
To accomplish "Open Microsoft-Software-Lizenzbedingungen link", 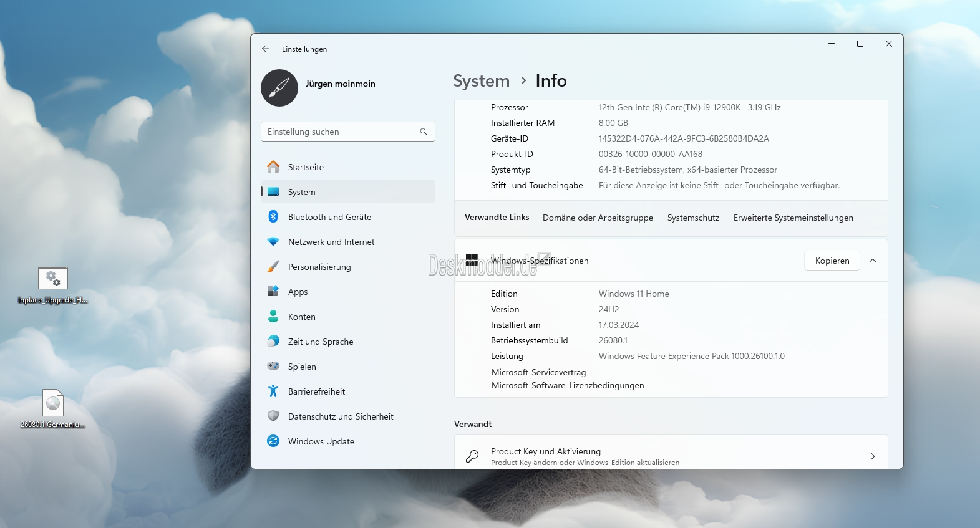I will (568, 385).
